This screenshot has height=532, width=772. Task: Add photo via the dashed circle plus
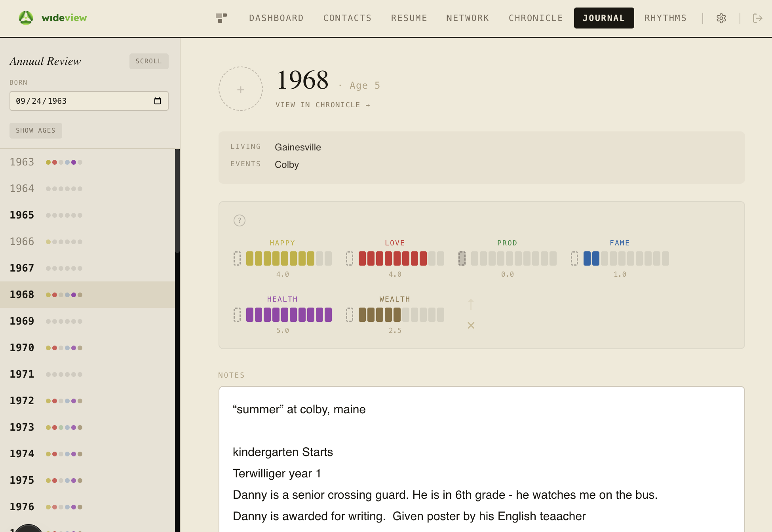click(x=241, y=89)
